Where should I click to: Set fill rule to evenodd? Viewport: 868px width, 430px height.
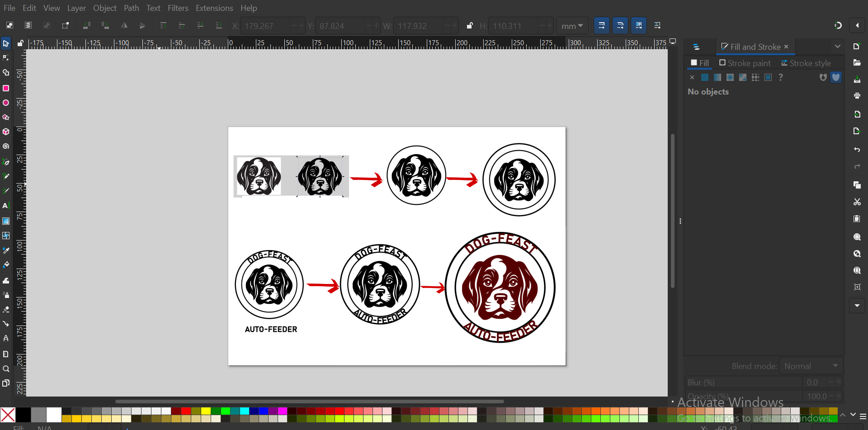823,77
